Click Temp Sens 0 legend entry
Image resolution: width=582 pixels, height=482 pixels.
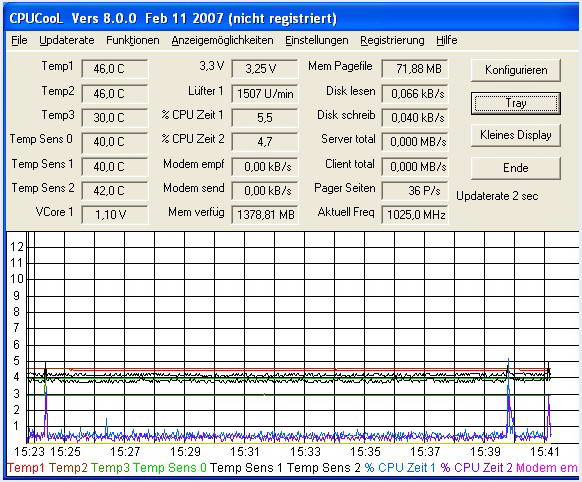170,468
